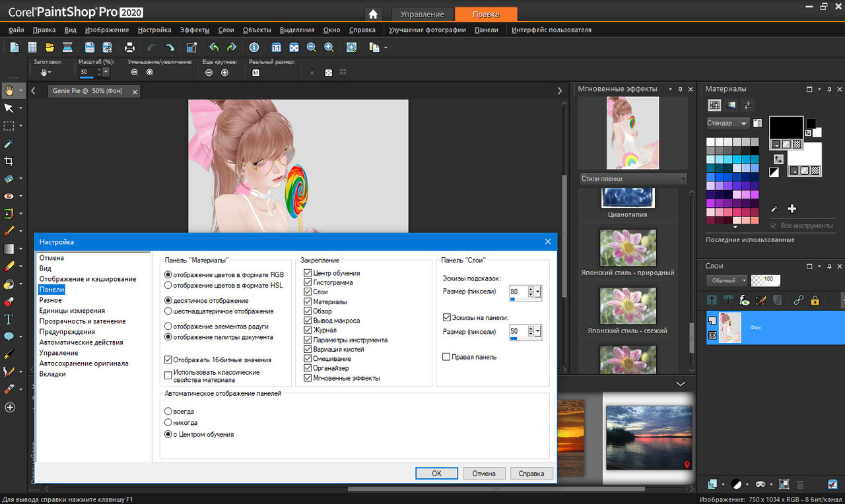Select hexadecimal display radio button
This screenshot has width=845, height=504.
pyautogui.click(x=168, y=311)
